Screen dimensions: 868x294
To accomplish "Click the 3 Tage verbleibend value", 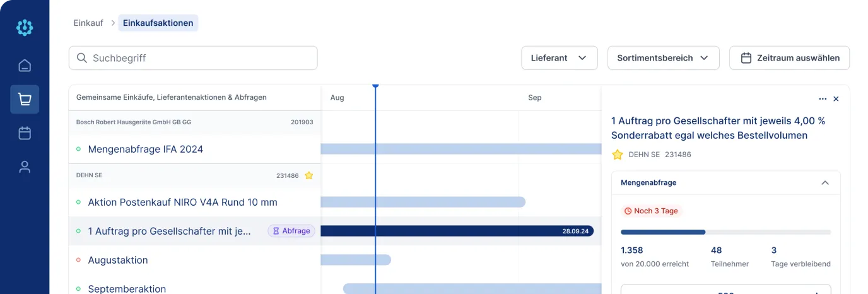I will coord(774,250).
